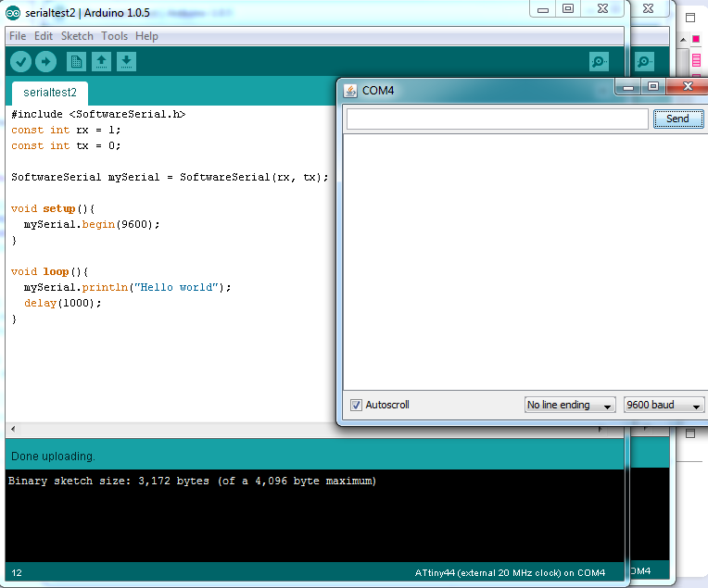Image resolution: width=708 pixels, height=588 pixels.
Task: Toggle the Autoscroll checkbox
Action: 356,405
